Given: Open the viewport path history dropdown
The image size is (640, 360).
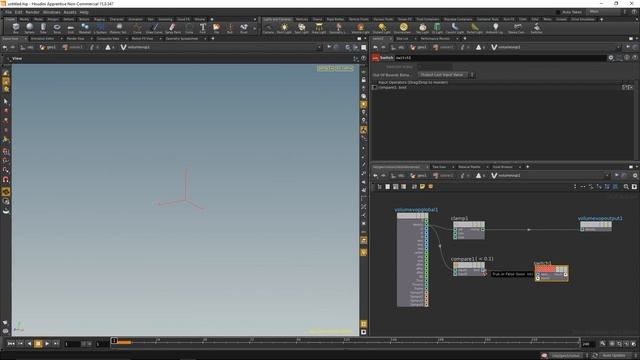Looking at the screenshot, I should pos(319,47).
